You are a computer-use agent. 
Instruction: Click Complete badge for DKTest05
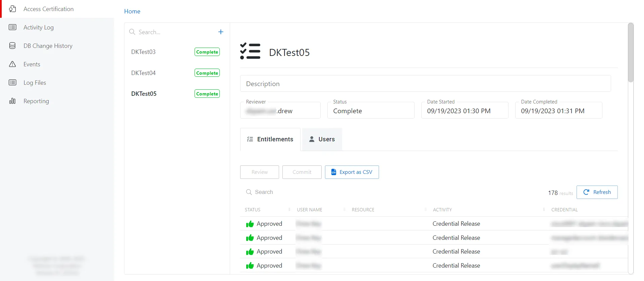point(207,94)
